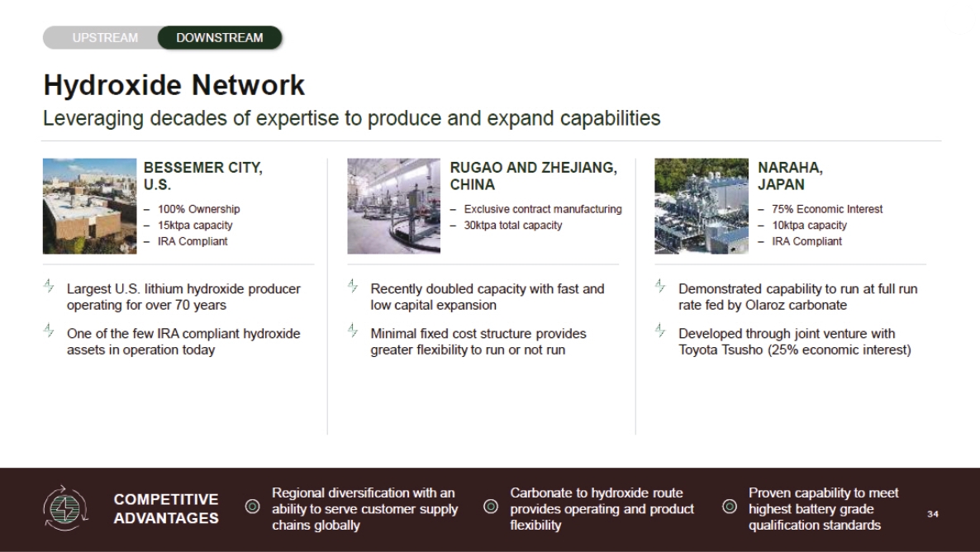Click the Olaroz carbonate full run rate text
Viewport: 980px width, 552px height.
pyautogui.click(x=798, y=297)
